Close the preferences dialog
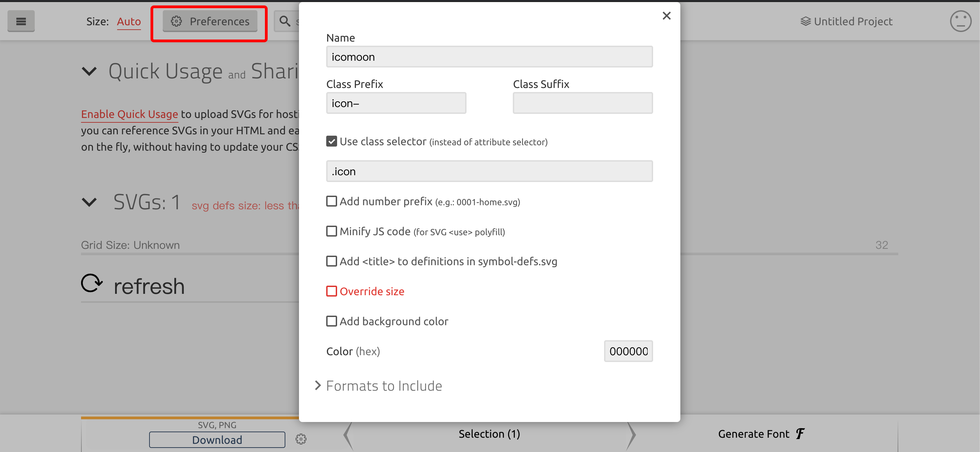The height and width of the screenshot is (452, 980). [x=666, y=16]
